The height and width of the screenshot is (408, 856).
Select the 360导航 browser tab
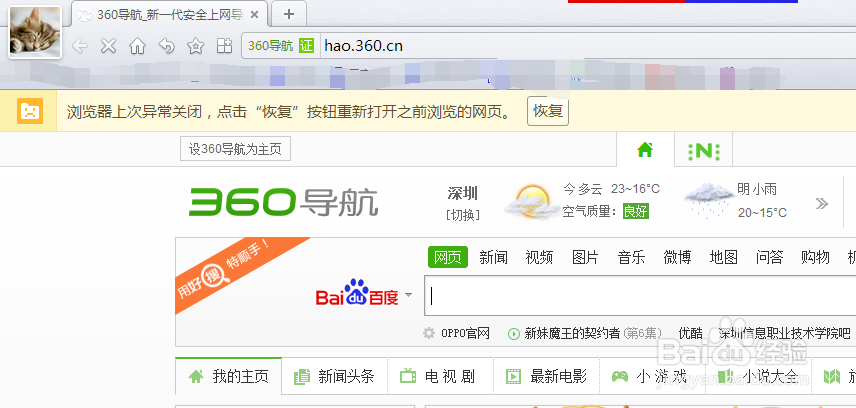coord(169,15)
